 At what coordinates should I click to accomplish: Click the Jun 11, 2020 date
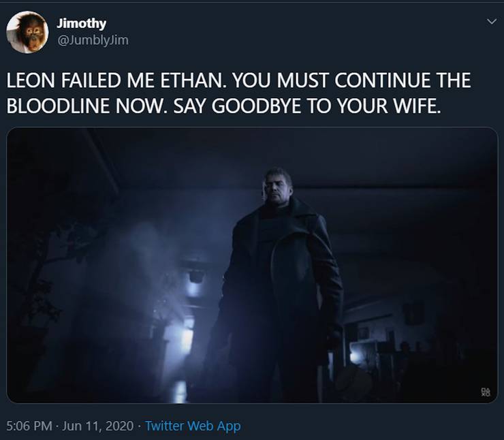click(x=98, y=426)
